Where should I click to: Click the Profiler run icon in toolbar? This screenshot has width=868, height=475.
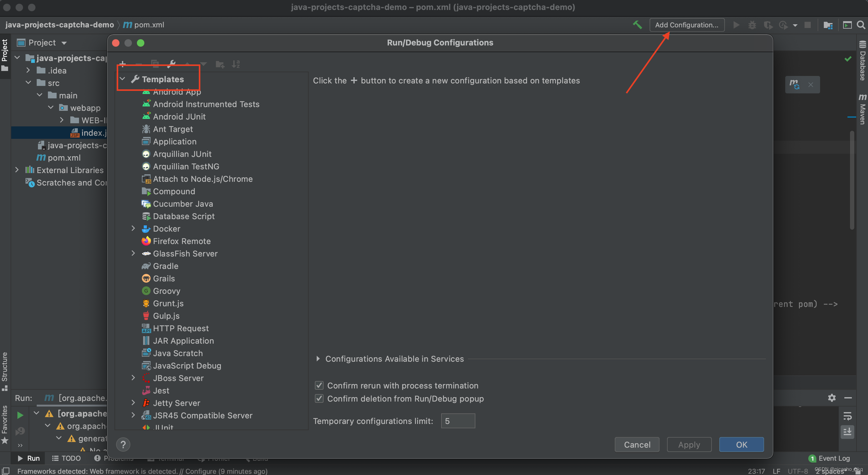783,25
